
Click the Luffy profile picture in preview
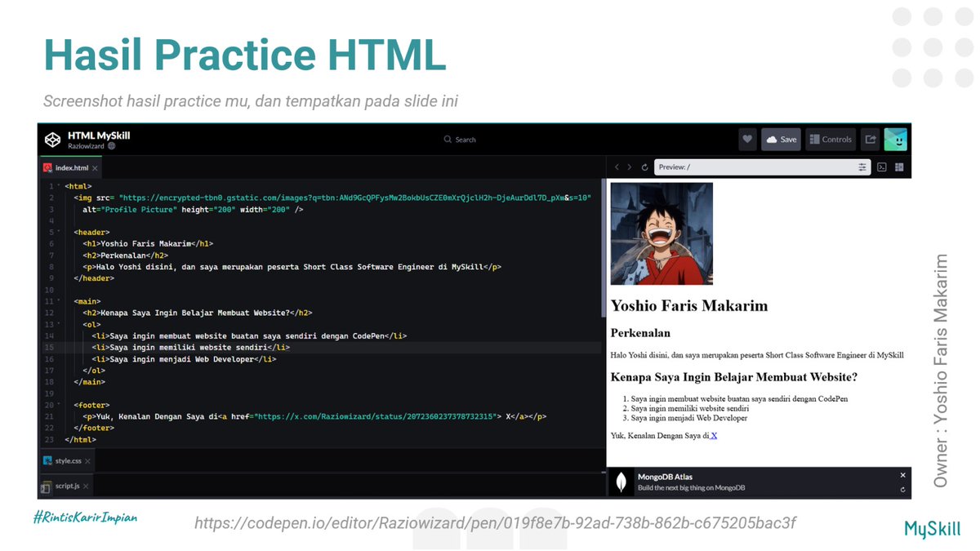(x=661, y=233)
